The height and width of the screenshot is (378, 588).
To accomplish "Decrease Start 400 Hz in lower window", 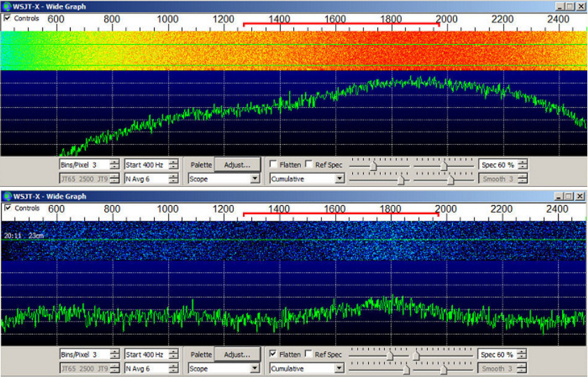I will [x=174, y=358].
